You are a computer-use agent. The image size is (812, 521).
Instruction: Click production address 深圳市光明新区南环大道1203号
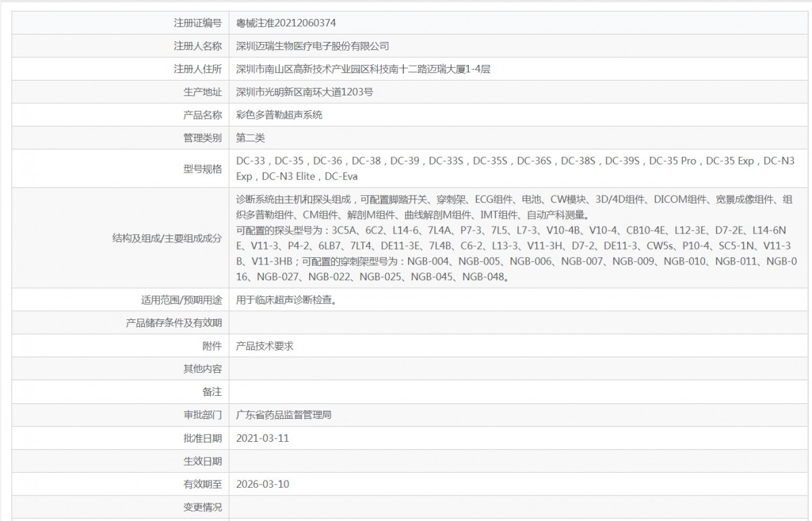pos(304,92)
